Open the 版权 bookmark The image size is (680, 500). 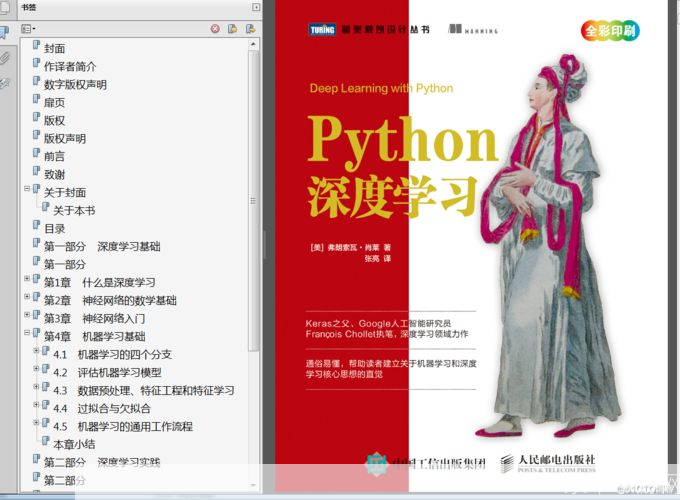click(54, 121)
